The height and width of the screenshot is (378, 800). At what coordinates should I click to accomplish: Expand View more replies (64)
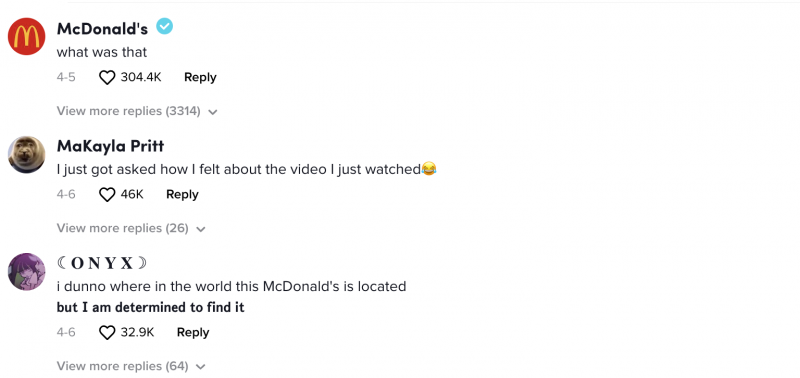coord(131,366)
